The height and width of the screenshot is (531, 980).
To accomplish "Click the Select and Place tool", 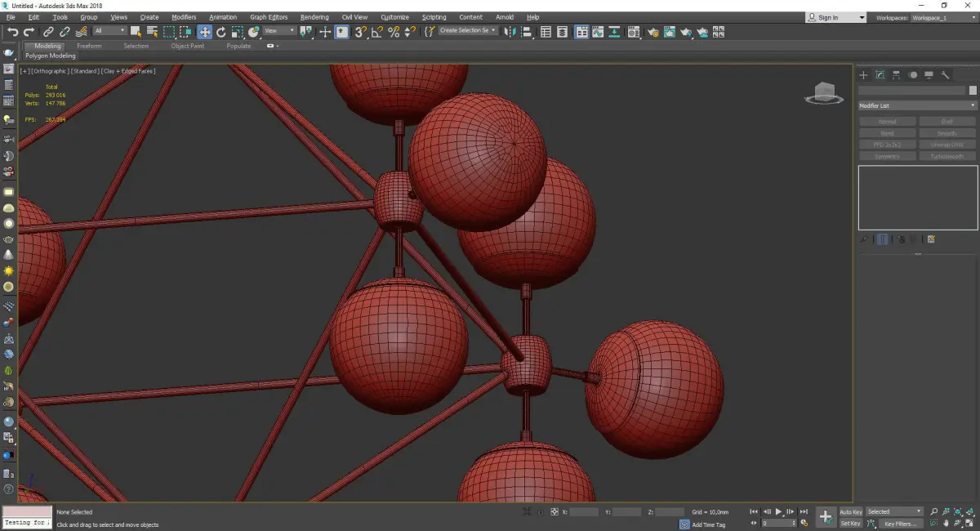I will (254, 32).
